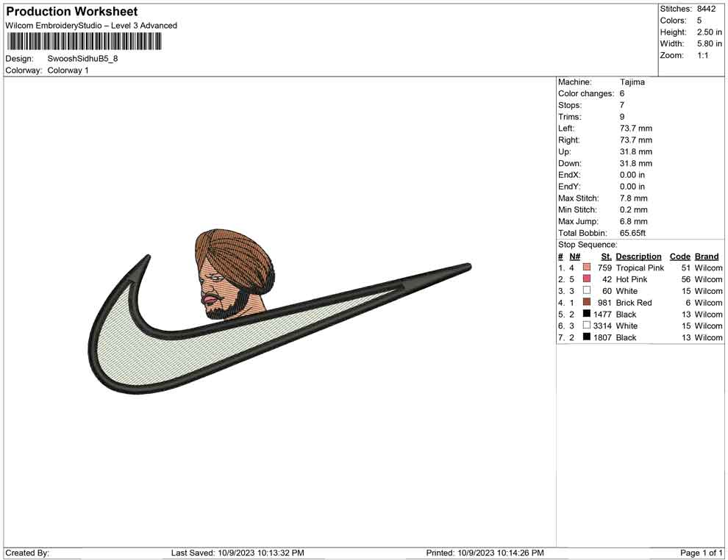Click the 'Left:' label
This screenshot has width=728, height=560.
(x=566, y=129)
